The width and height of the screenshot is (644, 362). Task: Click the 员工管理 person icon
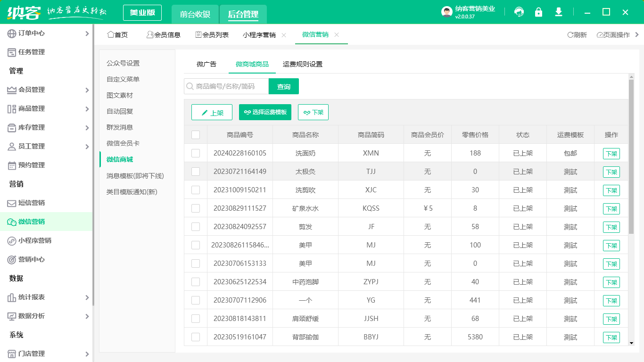[12, 147]
